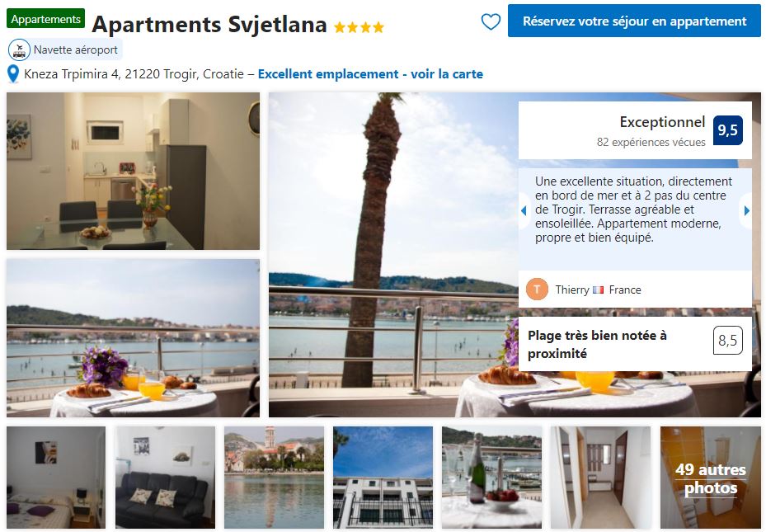
Task: Click the 8,5 beach rating badge
Action: pyautogui.click(x=727, y=340)
